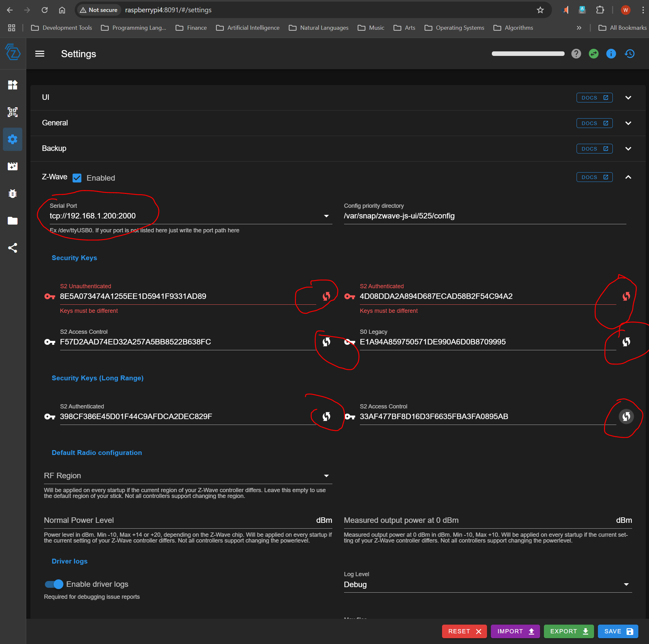Open the Music bookmark folder

click(371, 28)
